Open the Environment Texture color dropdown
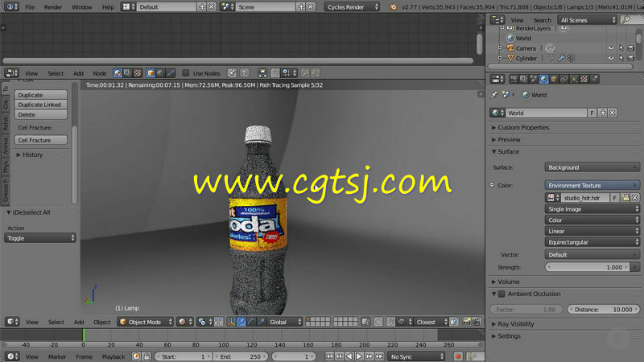Screen dimensions: 644x362 click(592, 186)
